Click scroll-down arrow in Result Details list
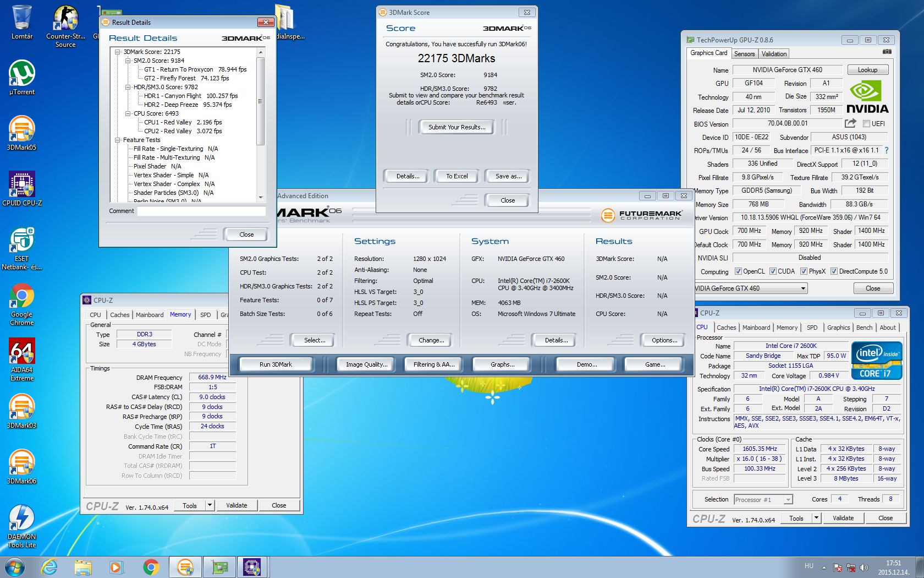924x578 pixels. 261,197
